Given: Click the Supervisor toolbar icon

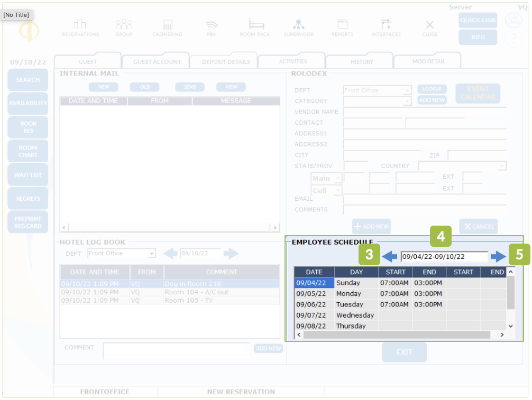Looking at the screenshot, I should tap(298, 28).
